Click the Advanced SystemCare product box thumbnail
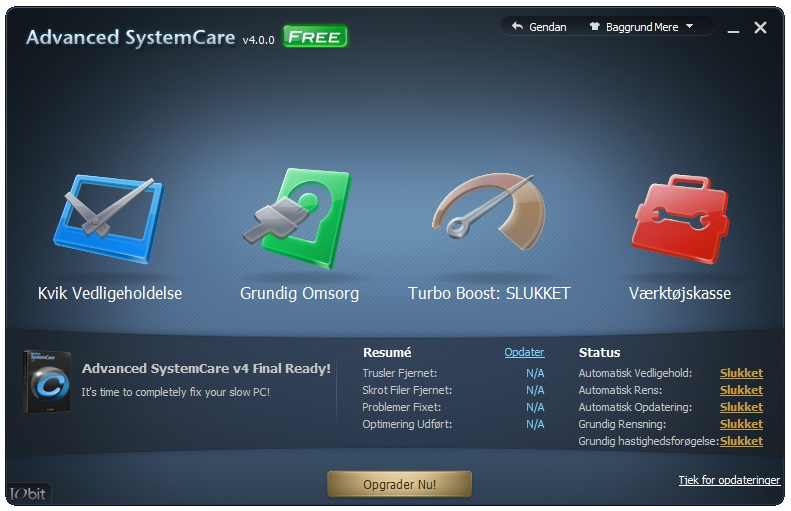Viewport: 791px width, 511px height. tap(46, 382)
